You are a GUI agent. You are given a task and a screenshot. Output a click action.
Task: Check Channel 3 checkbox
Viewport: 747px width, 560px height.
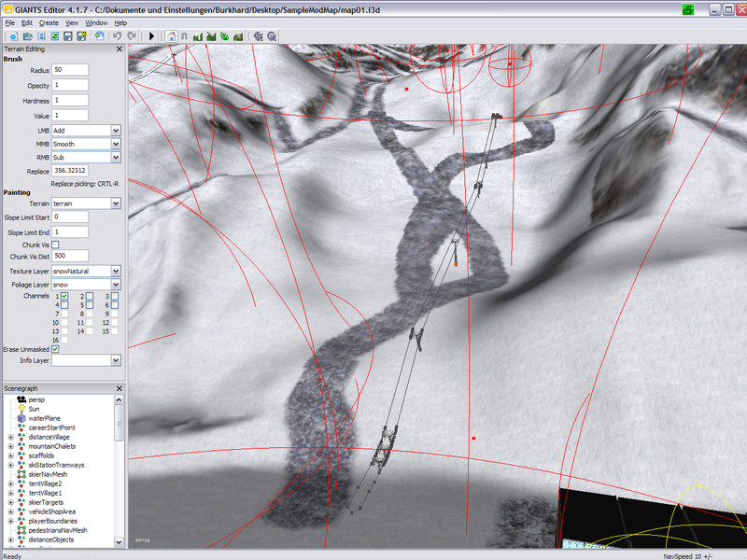pos(114,296)
